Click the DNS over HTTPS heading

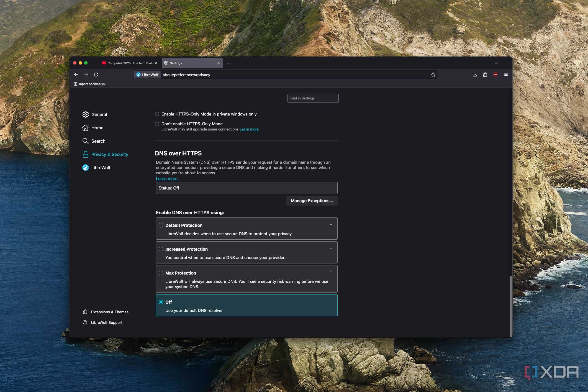(x=178, y=153)
